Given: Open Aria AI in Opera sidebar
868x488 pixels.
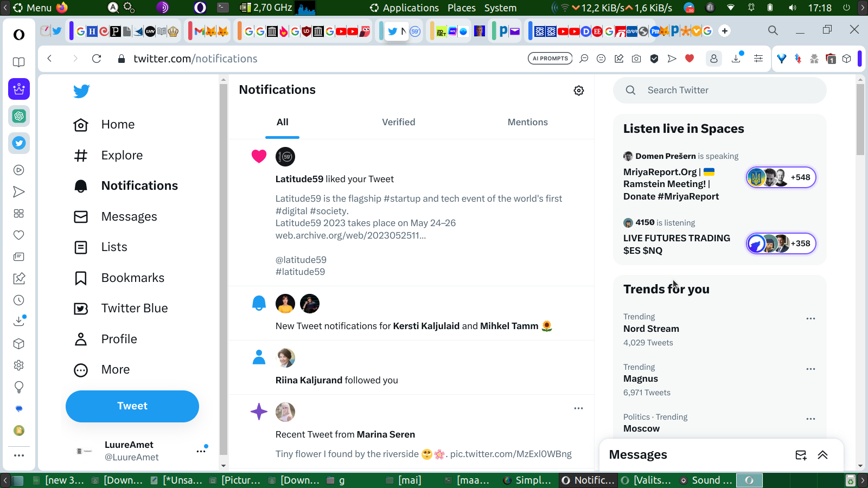Looking at the screenshot, I should [19, 89].
